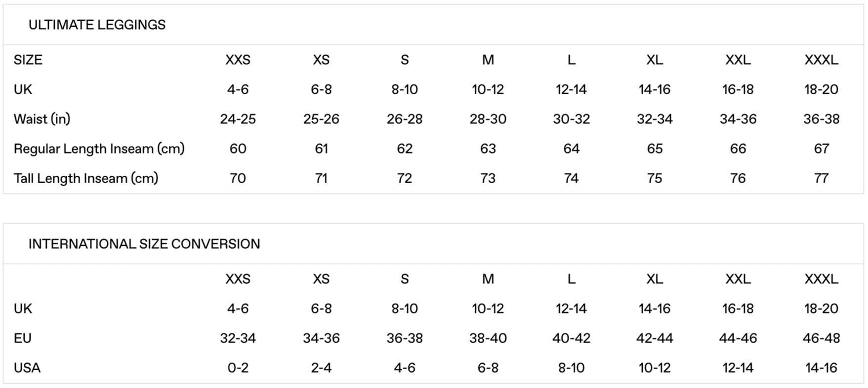Select the USA row label
Viewport: 868px width, 388px height.
27,368
